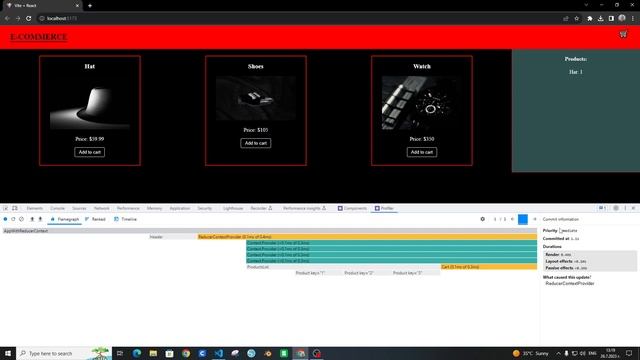Switch to the Flamegraph view
Viewport: 640px width, 360px height.
click(x=64, y=219)
